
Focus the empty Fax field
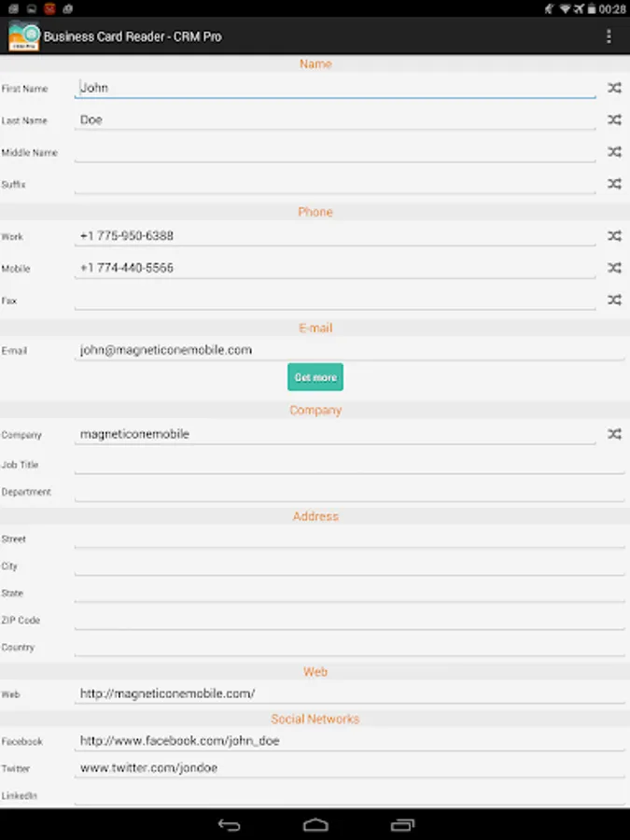pos(335,300)
